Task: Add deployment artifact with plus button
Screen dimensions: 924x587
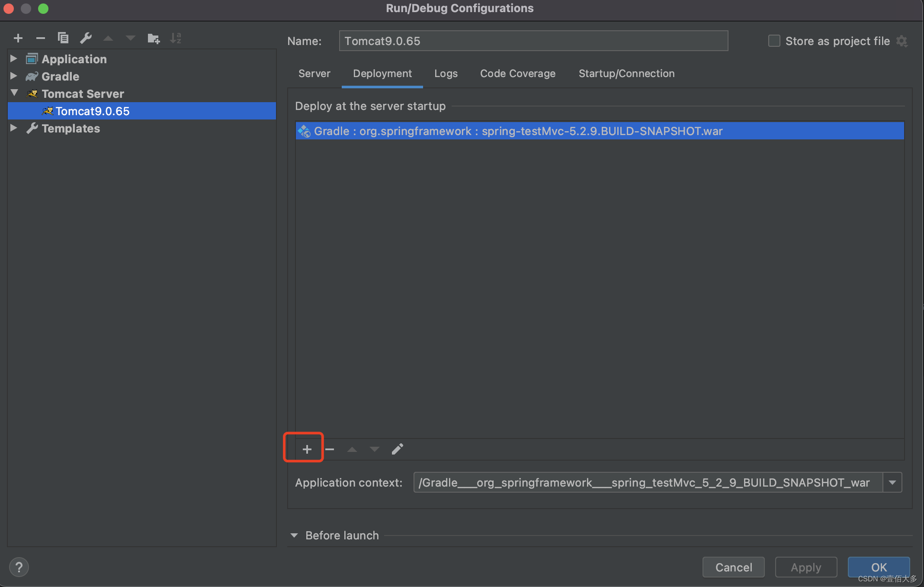Action: point(307,449)
